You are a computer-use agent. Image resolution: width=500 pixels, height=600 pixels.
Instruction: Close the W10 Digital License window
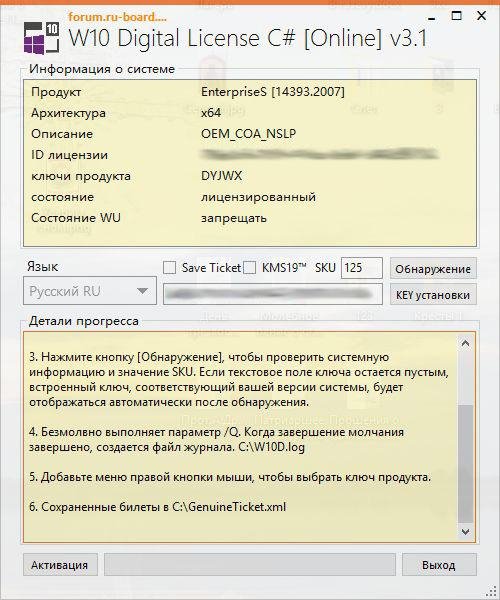pyautogui.click(x=481, y=16)
